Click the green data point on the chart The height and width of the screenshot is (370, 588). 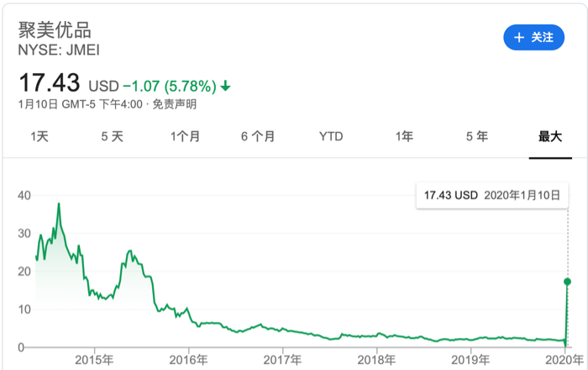point(567,282)
